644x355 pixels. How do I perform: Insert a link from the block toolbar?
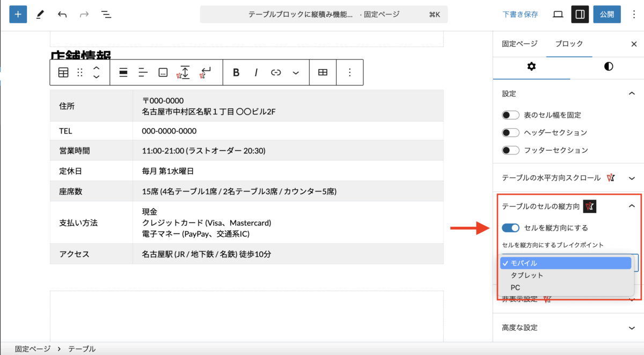coord(275,72)
